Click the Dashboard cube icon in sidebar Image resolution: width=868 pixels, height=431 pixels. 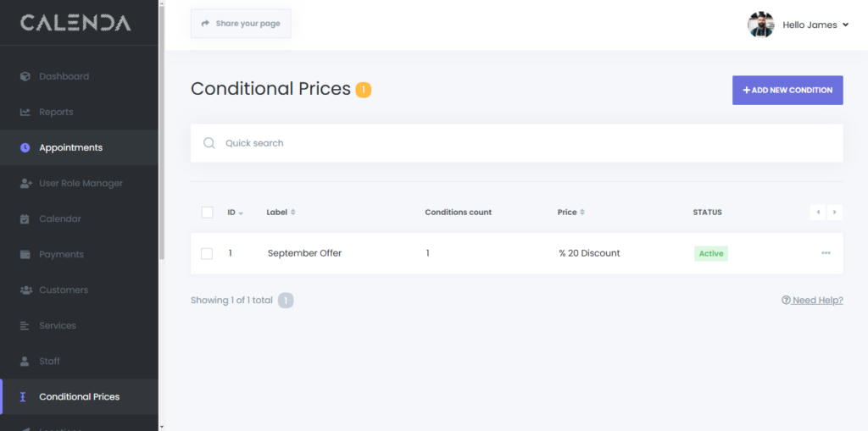point(25,76)
